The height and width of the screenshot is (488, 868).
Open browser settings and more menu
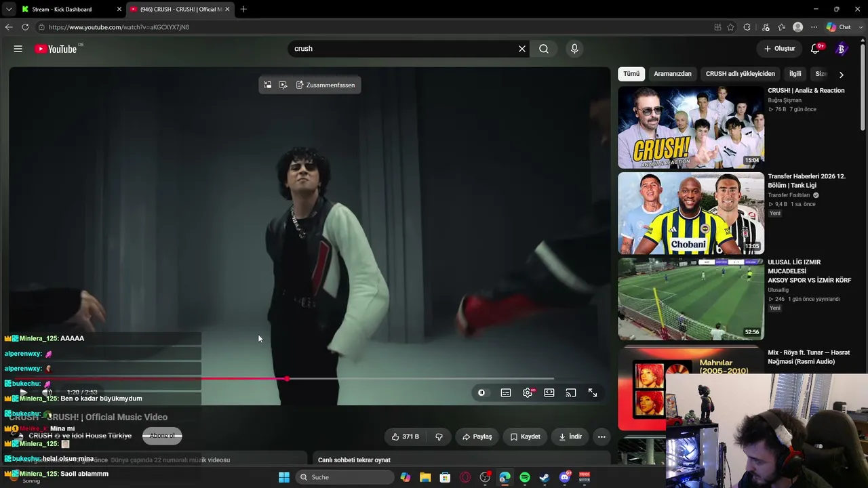click(x=813, y=27)
